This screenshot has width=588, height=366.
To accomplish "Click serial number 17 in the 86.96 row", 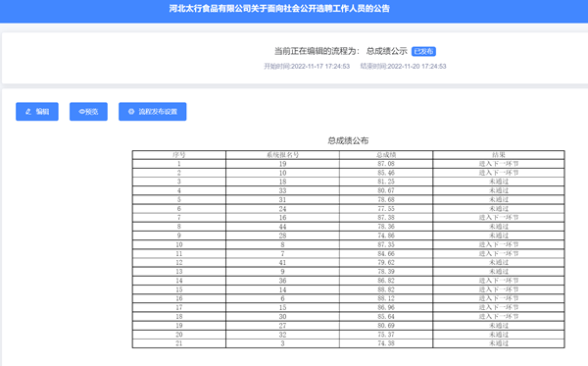I will [x=179, y=307].
